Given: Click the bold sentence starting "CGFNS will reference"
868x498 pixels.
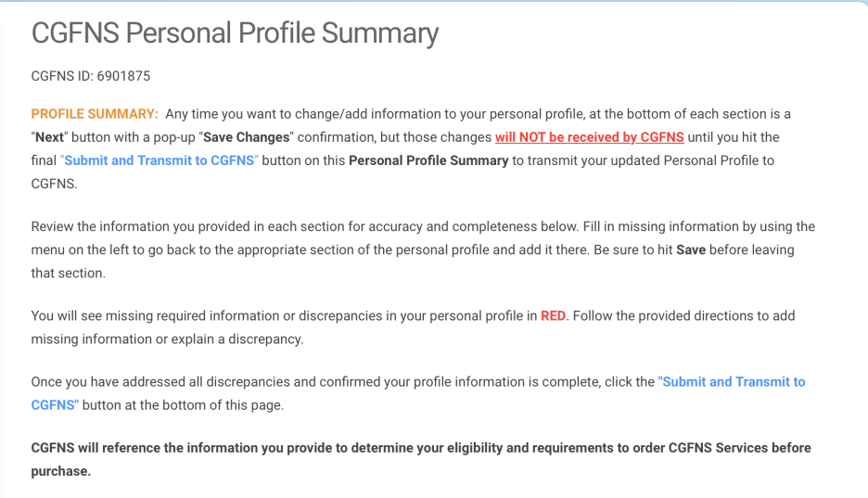Looking at the screenshot, I should (x=421, y=459).
